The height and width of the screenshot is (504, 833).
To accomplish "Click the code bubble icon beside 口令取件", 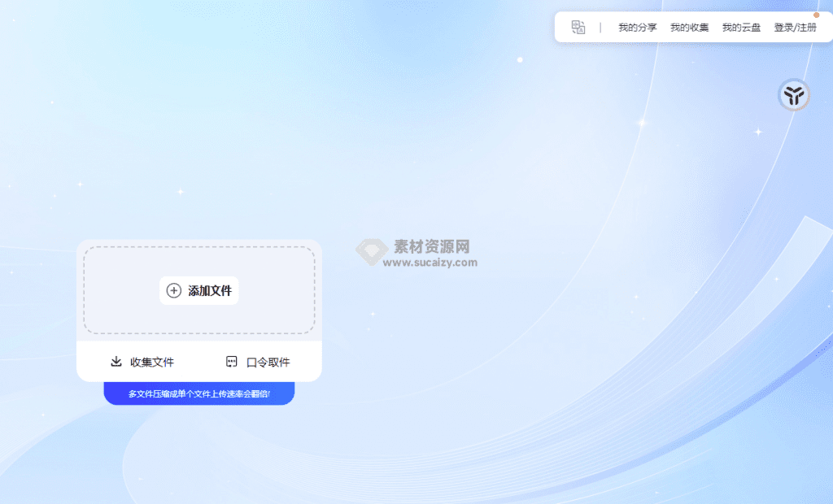I will pos(232,362).
